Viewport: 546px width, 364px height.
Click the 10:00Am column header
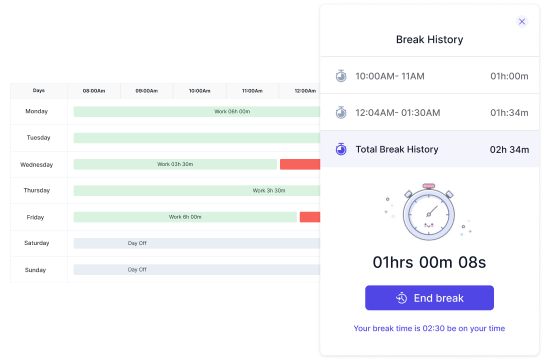200,91
